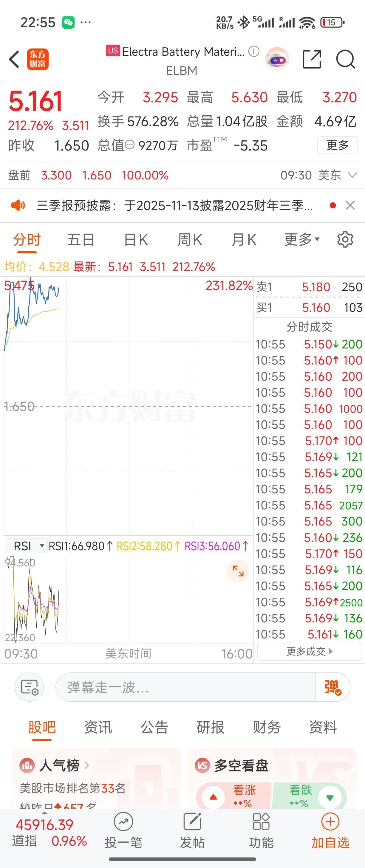Expand 人气榜 chevron arrow
Screen dimensions: 365x868
pyautogui.click(x=86, y=765)
